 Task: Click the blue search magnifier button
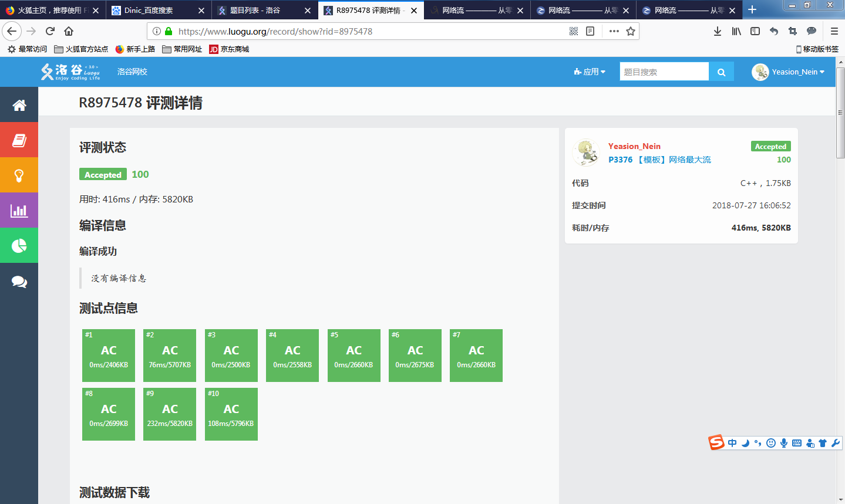[721, 72]
